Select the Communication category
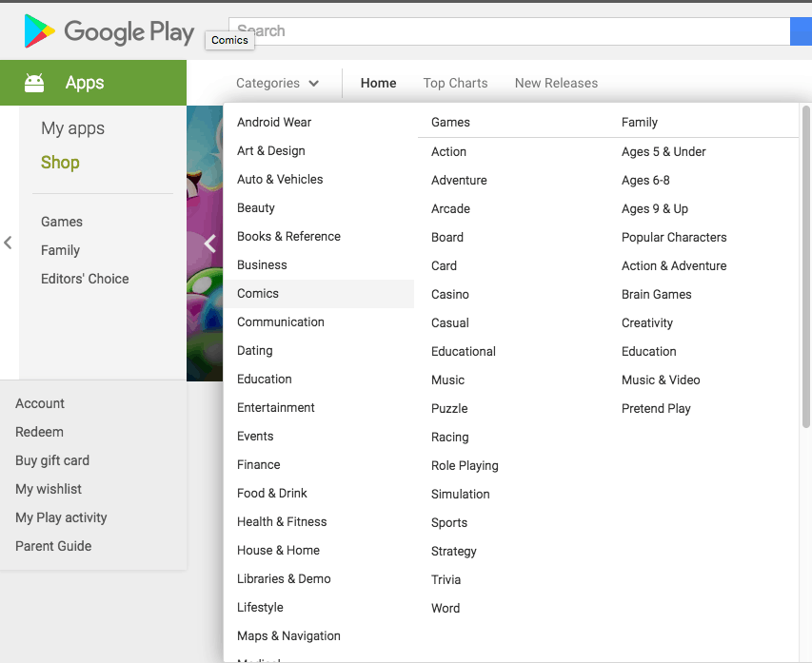The width and height of the screenshot is (812, 663). click(x=280, y=322)
